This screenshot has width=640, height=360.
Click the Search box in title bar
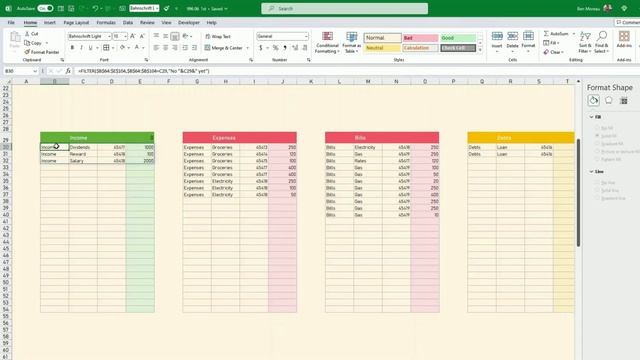344,8
